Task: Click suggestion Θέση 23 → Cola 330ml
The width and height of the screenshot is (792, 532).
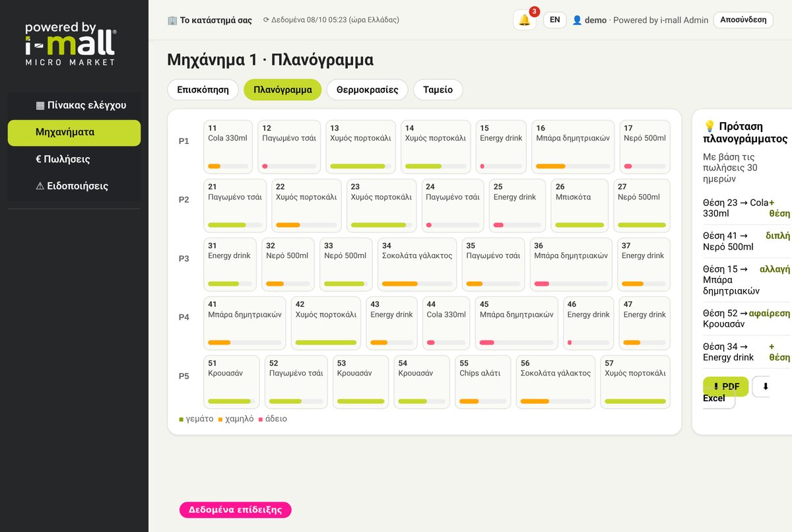Action: 746,208
